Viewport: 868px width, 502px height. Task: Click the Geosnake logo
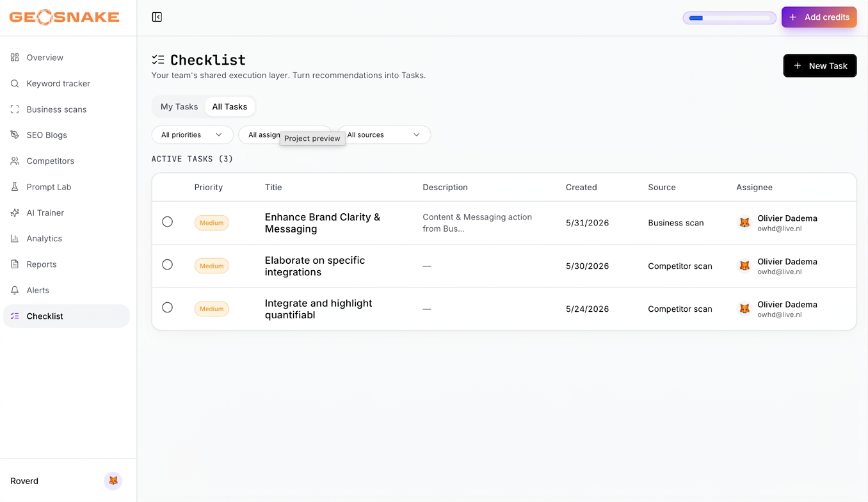click(x=64, y=17)
